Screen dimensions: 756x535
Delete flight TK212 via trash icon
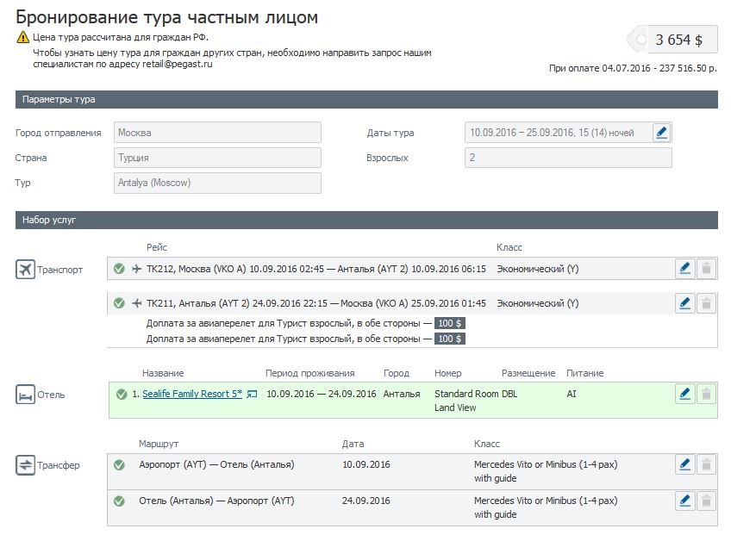pyautogui.click(x=706, y=269)
